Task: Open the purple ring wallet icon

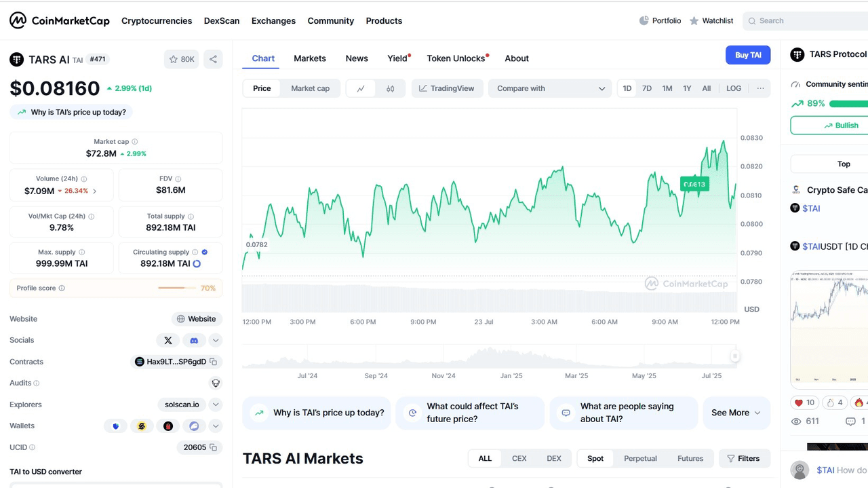Action: 194,426
